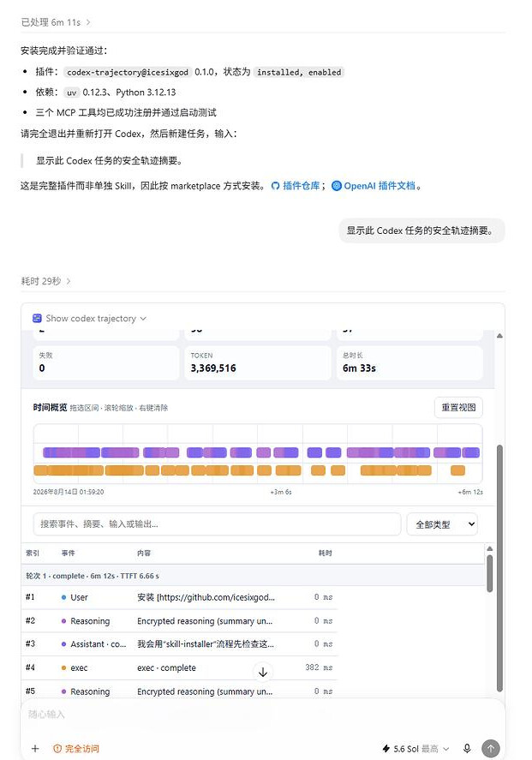Click the OpenAI logo icon
This screenshot has width=532, height=760.
[x=337, y=186]
